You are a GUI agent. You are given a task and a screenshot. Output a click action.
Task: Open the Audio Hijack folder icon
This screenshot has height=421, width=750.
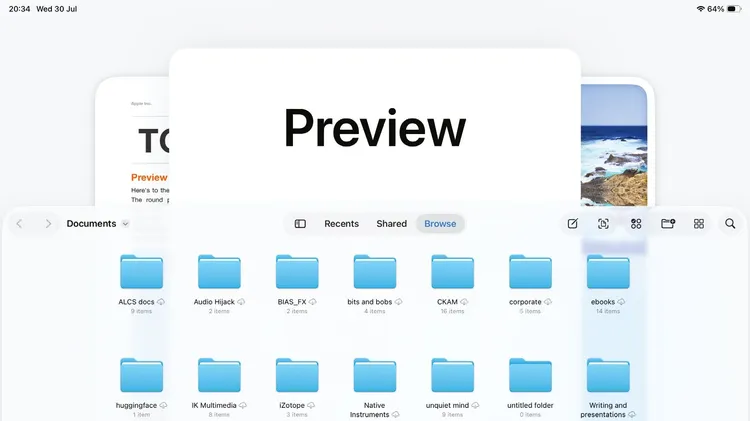(x=219, y=271)
